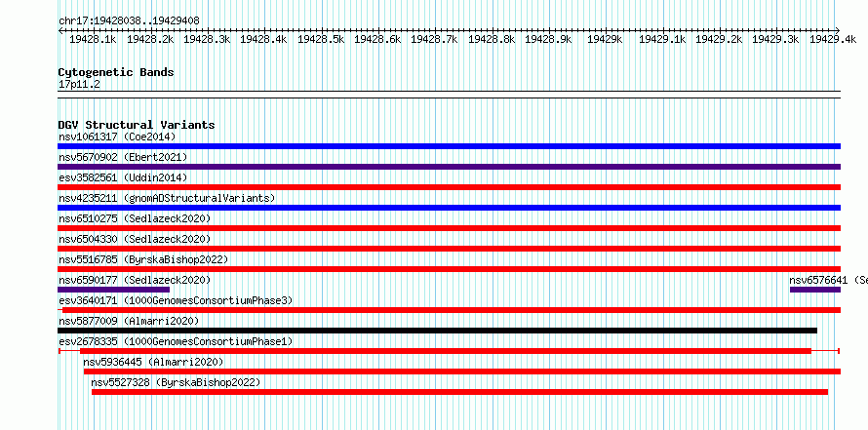
Task: Open esv3640171 (1000GenomesConsortiumPhase3) label
Action: 176,300
